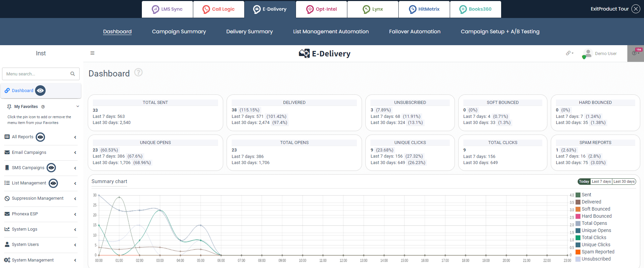Toggle the eye icon beside All Reports
The height and width of the screenshot is (268, 644).
click(x=40, y=137)
